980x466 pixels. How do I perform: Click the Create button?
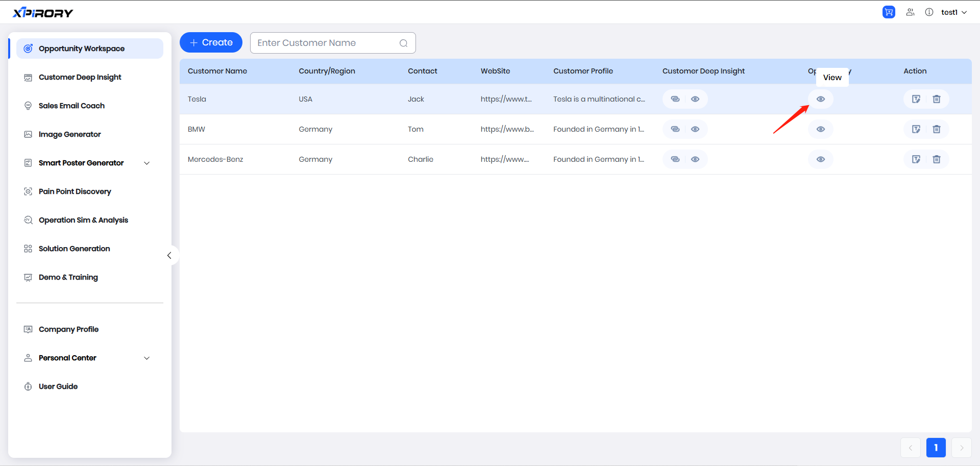click(211, 43)
